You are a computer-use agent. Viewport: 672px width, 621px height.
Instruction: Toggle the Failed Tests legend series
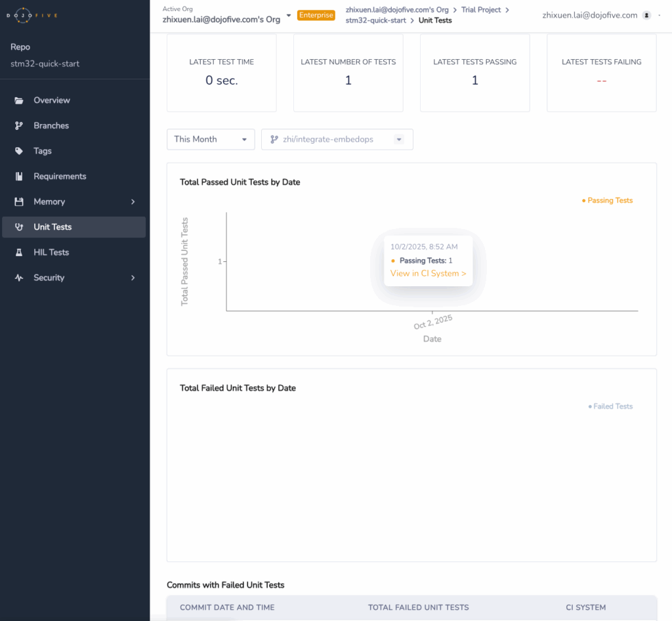tap(610, 406)
